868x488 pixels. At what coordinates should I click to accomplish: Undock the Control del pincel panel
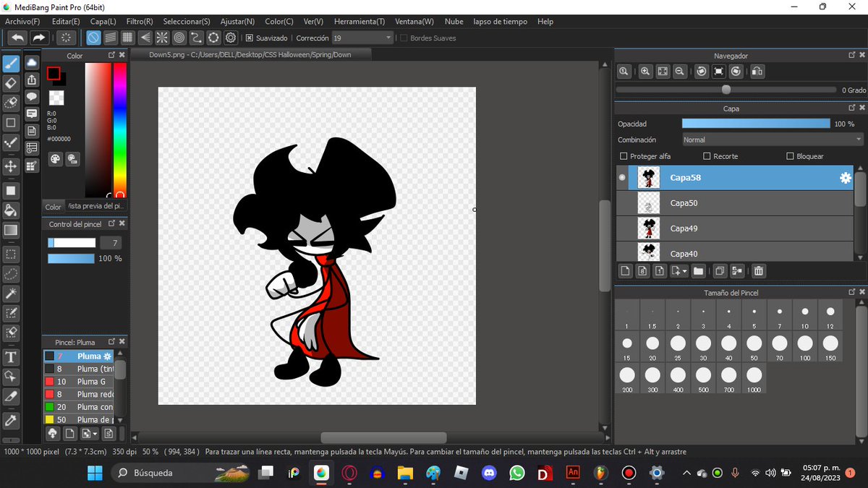[111, 224]
